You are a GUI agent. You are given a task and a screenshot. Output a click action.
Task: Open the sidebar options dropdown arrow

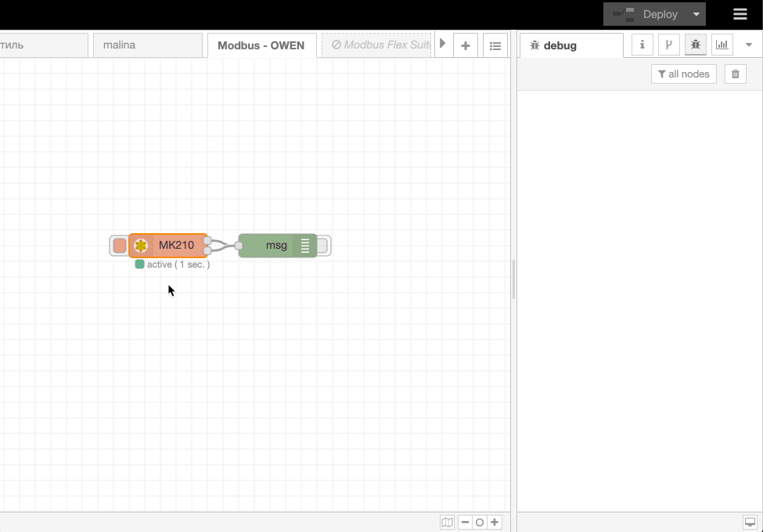[x=748, y=45]
